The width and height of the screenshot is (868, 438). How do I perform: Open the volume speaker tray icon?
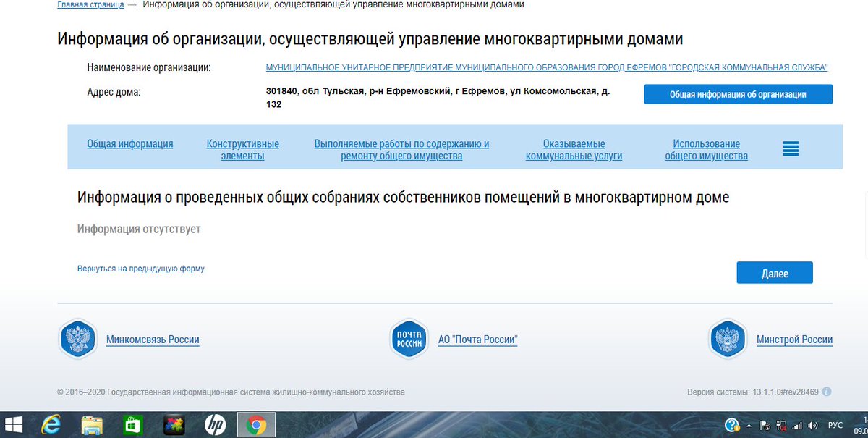coord(813,426)
